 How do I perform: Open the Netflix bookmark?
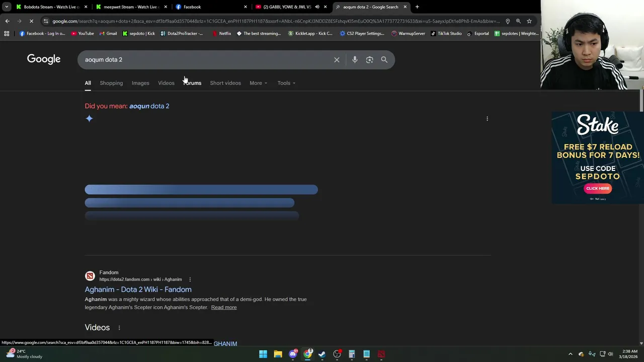[x=221, y=34]
